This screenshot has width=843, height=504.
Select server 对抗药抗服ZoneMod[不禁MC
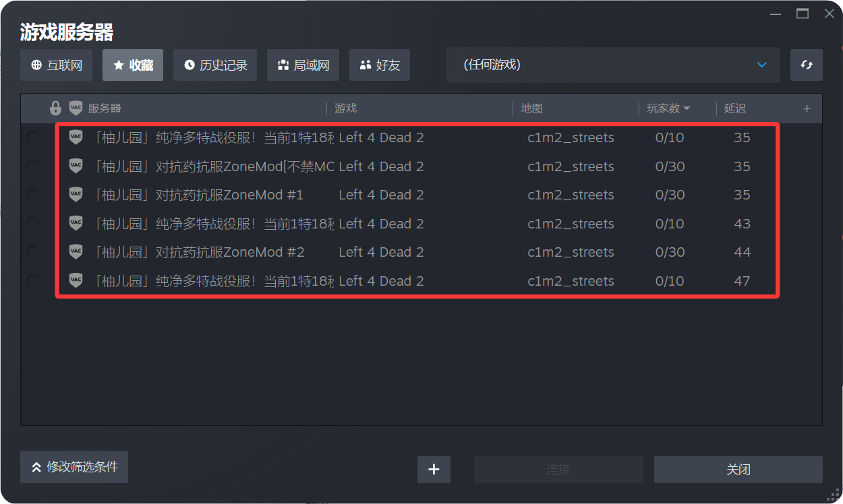214,166
